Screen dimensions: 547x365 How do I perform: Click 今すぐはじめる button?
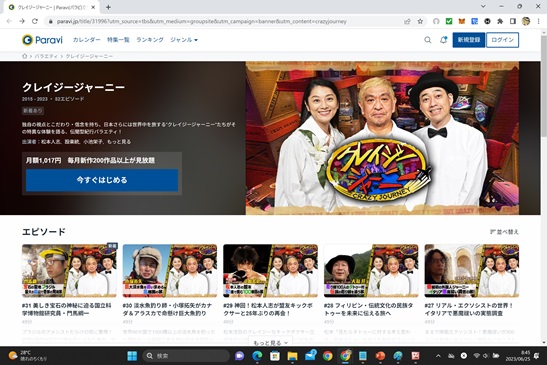(x=102, y=180)
